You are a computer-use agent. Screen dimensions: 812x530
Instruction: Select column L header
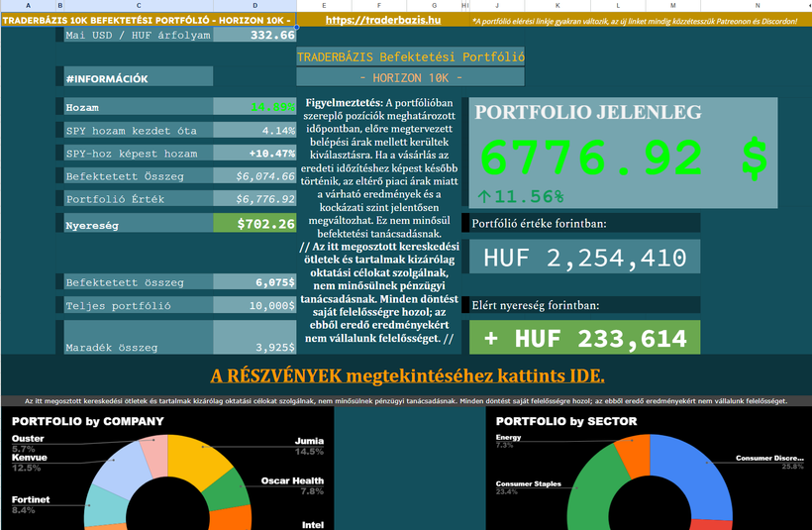618,5
